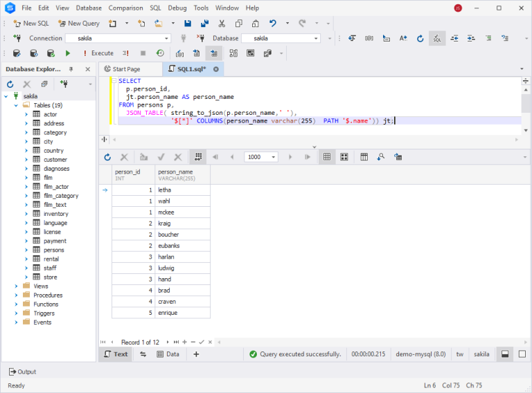The height and width of the screenshot is (393, 532).
Task: Toggle the Data view at bottom
Action: point(168,354)
